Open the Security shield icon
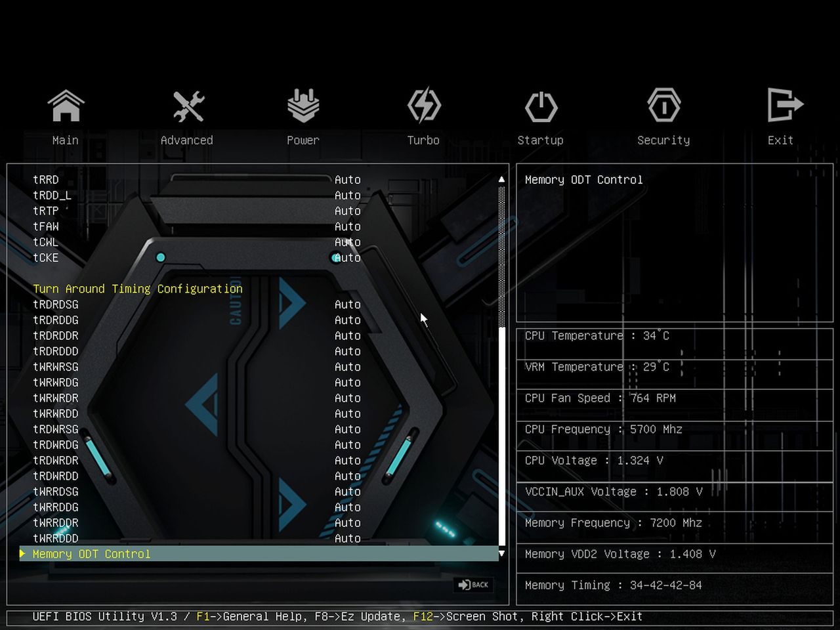840x630 pixels. coord(663,105)
